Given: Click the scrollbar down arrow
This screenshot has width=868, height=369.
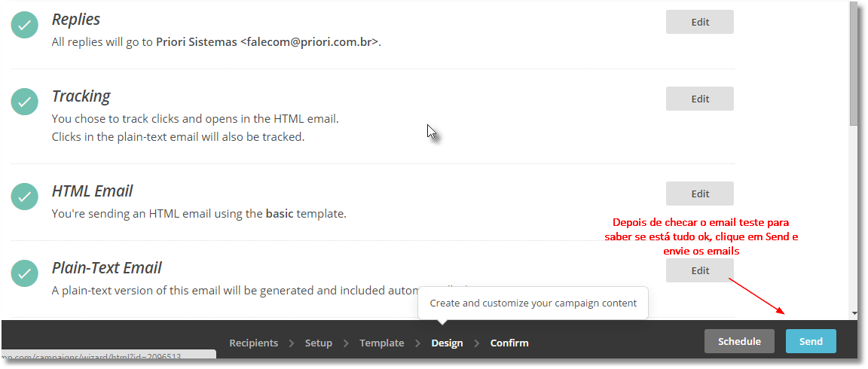Looking at the screenshot, I should 855,313.
